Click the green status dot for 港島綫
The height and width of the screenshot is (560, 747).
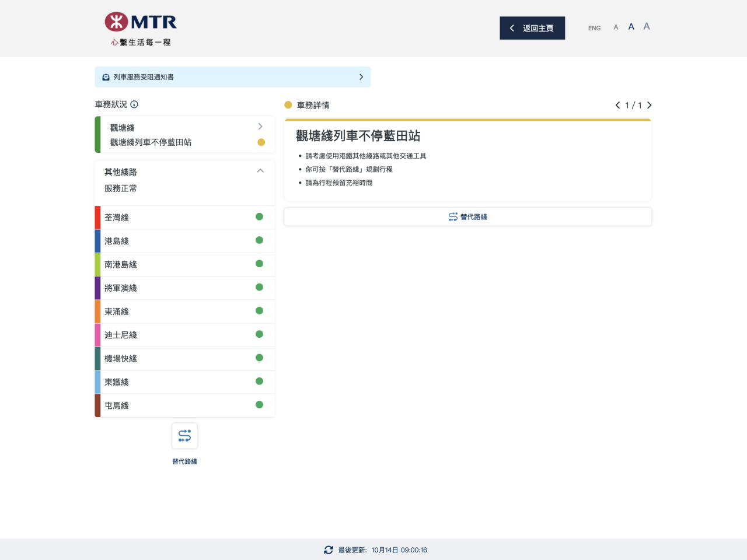(259, 240)
